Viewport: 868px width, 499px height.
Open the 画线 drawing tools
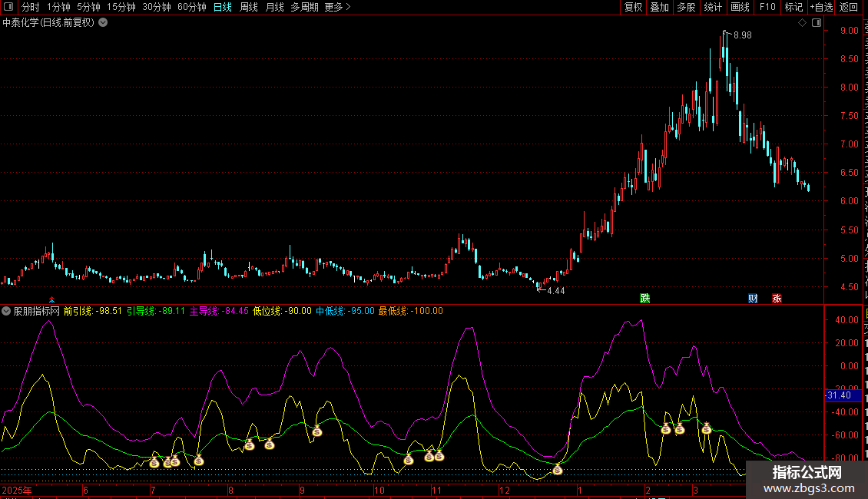(740, 8)
